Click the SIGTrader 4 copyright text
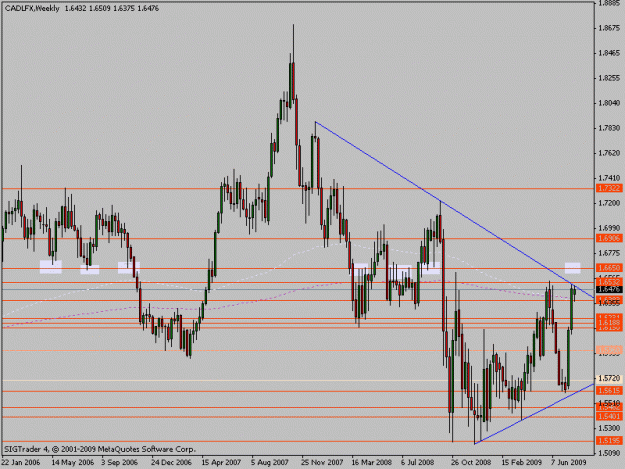 pos(100,449)
